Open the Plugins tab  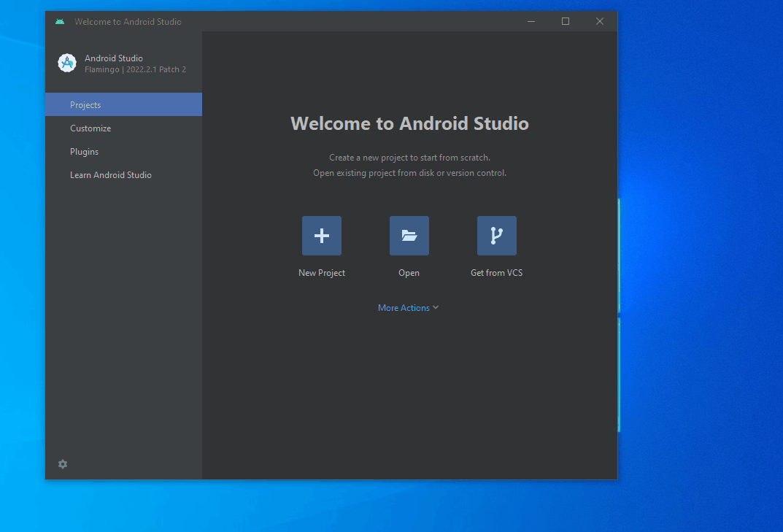(x=124, y=151)
